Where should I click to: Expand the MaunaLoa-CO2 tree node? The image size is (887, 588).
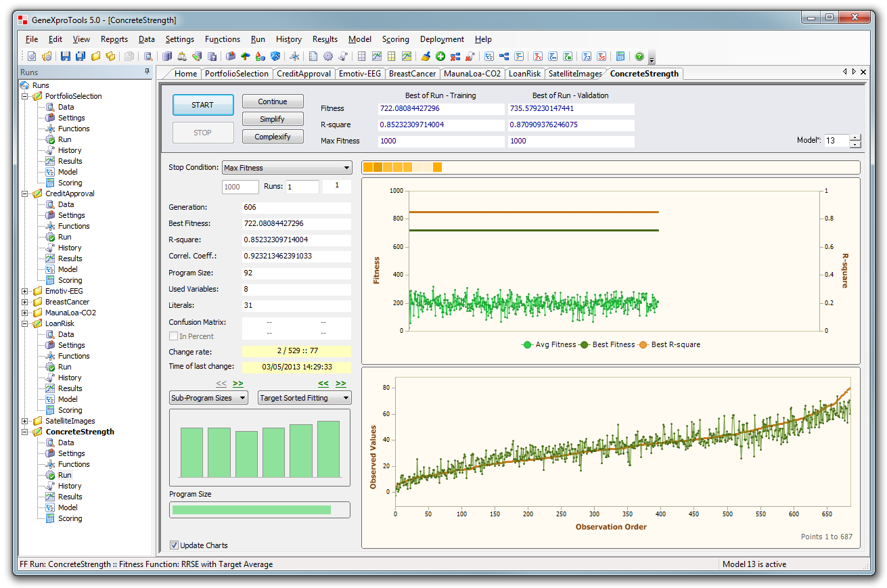pos(25,313)
